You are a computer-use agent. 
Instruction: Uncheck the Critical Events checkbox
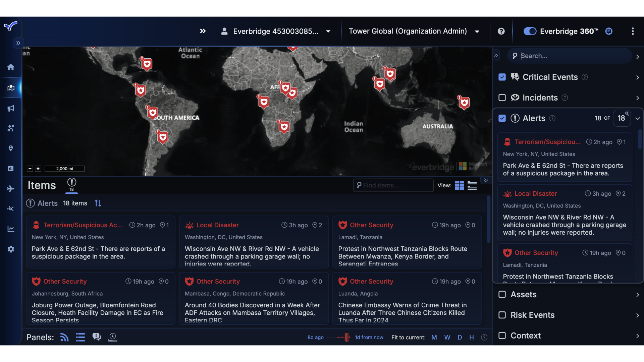[502, 77]
